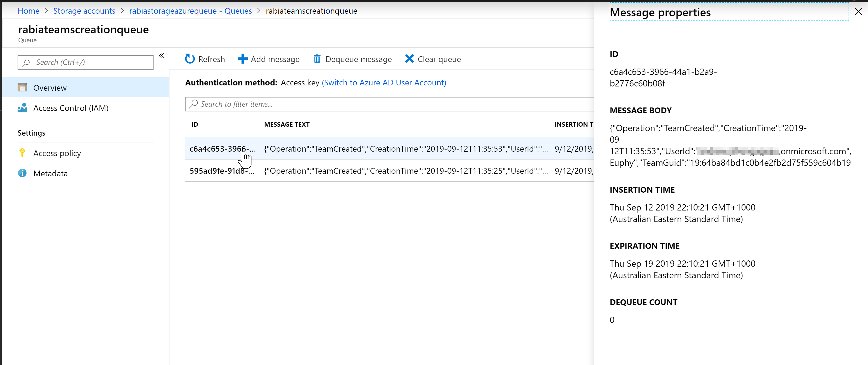Click insertion date of second message row
868x365 pixels.
[574, 171]
